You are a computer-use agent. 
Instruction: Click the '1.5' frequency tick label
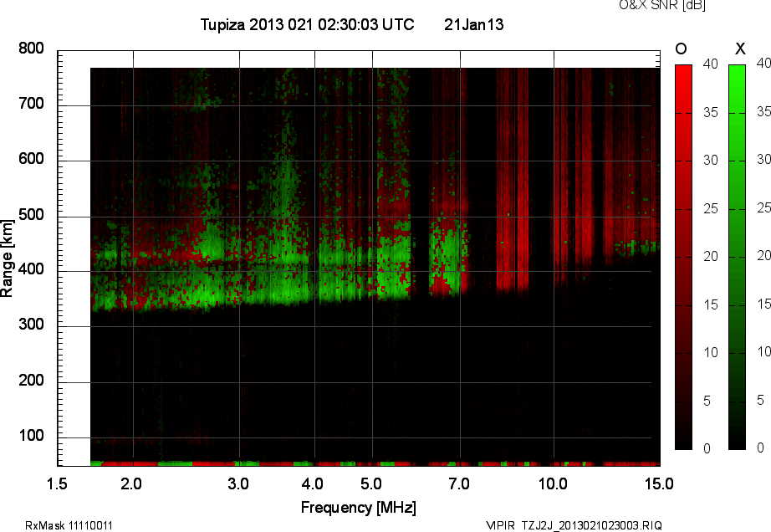[x=57, y=483]
